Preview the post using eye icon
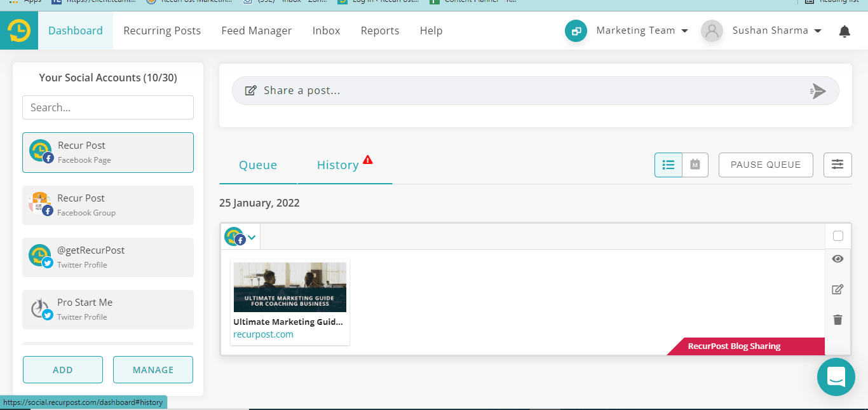Image resolution: width=868 pixels, height=410 pixels. point(837,259)
